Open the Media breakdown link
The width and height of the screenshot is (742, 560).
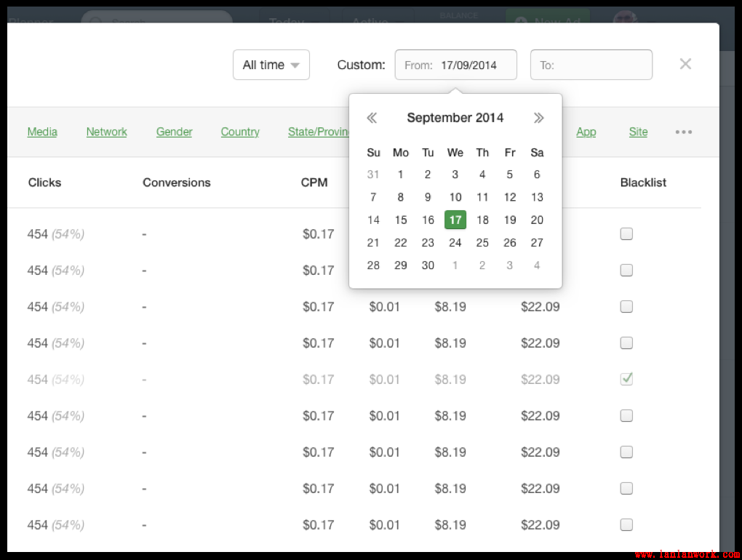click(x=42, y=132)
